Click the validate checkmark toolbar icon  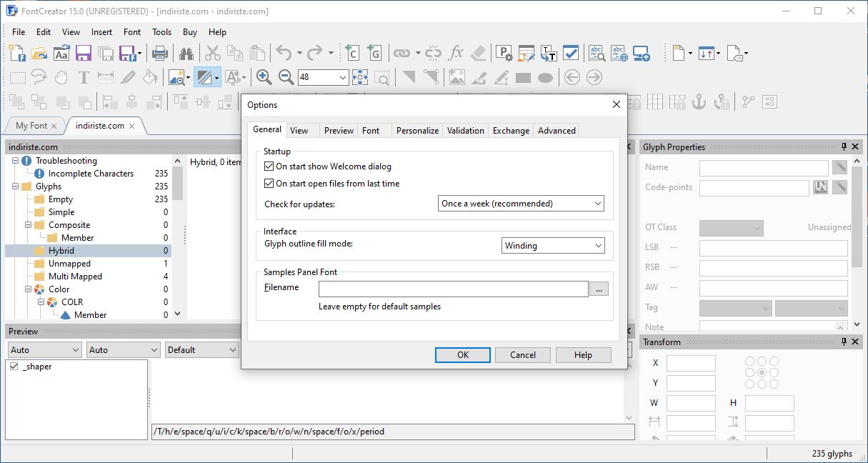tap(571, 53)
